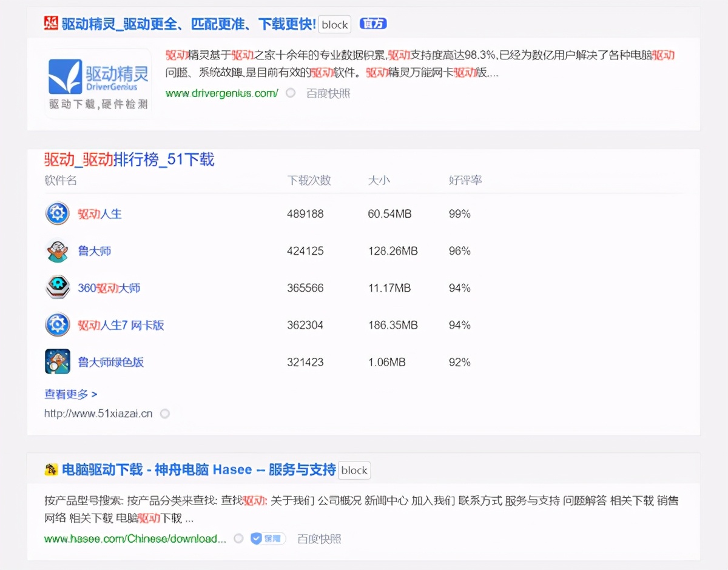The height and width of the screenshot is (570, 728).
Task: Open 电脑驱动下载 - 神舟电脑 Hasee title link
Action: (x=198, y=470)
